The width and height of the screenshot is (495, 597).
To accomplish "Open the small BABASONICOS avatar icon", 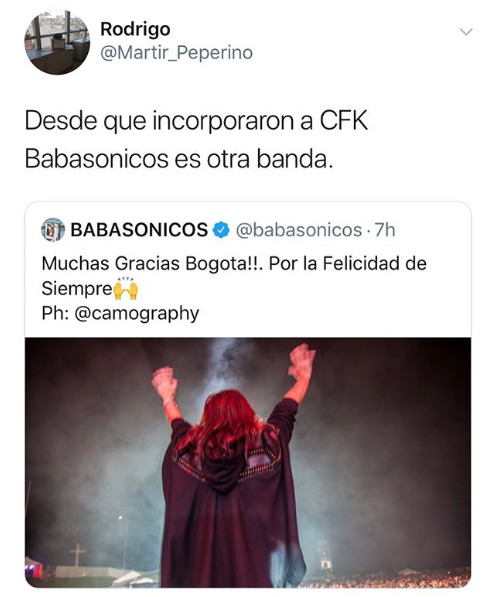I will click(53, 230).
